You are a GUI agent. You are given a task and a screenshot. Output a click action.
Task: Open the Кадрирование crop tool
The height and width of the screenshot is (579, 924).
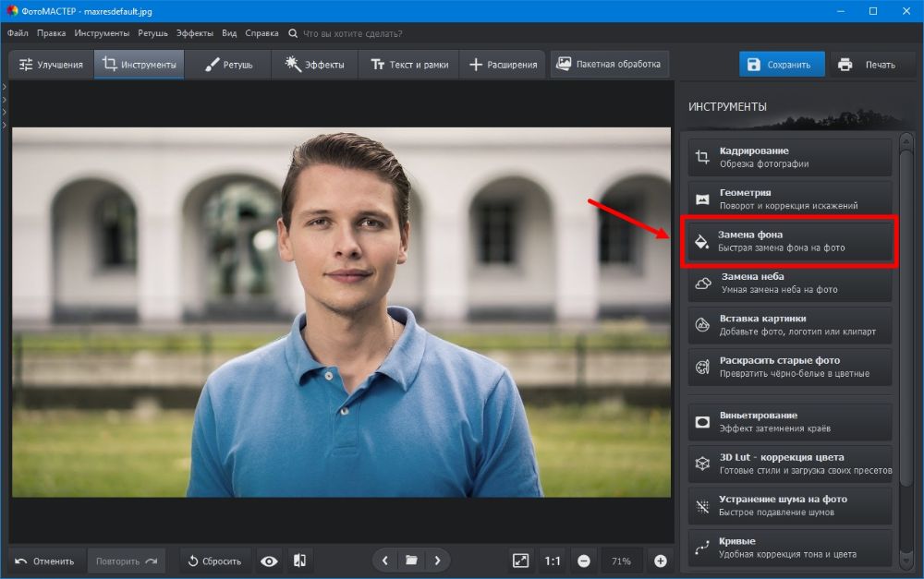coord(790,157)
